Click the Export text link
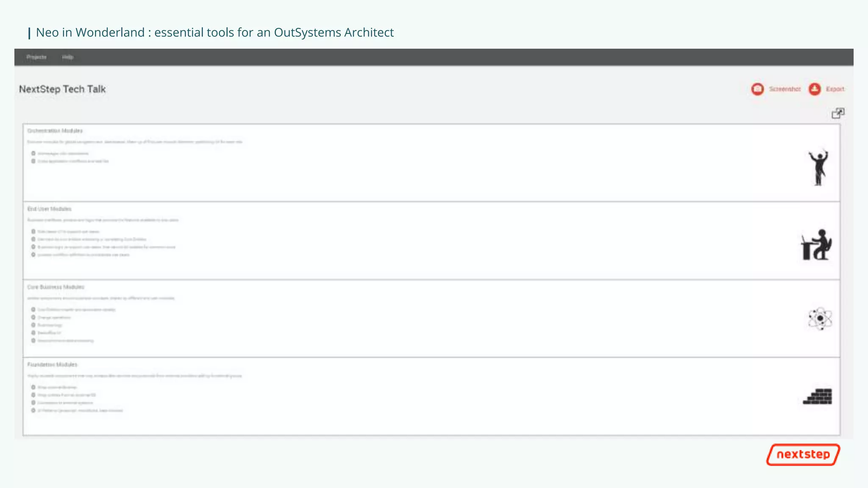 [x=835, y=89]
